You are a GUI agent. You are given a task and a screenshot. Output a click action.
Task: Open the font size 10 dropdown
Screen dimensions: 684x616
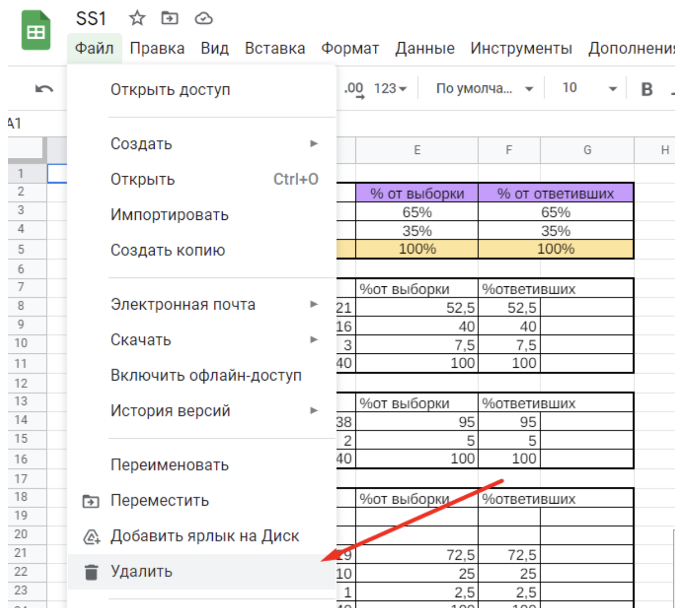(589, 88)
